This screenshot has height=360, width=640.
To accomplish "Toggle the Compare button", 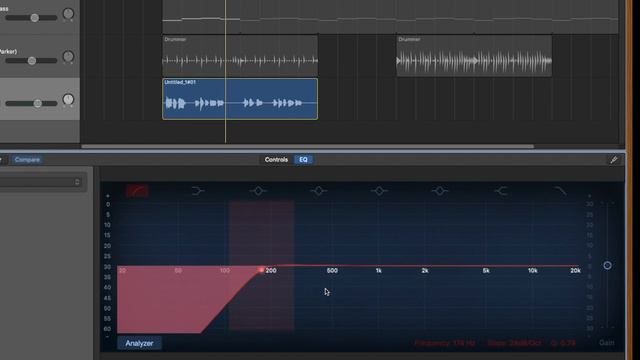I will (27, 160).
